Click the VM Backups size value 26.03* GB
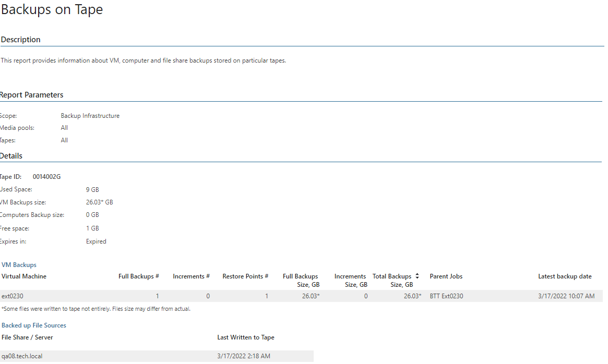 click(x=100, y=202)
